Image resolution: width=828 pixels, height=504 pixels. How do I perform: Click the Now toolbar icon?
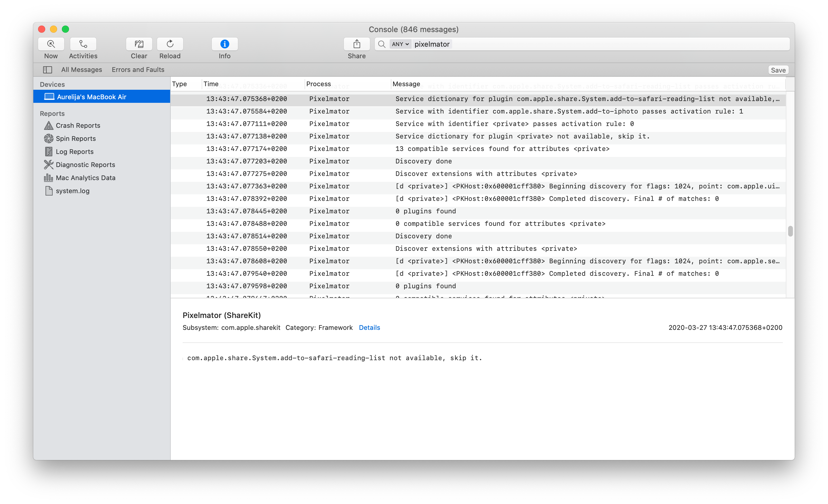51,44
